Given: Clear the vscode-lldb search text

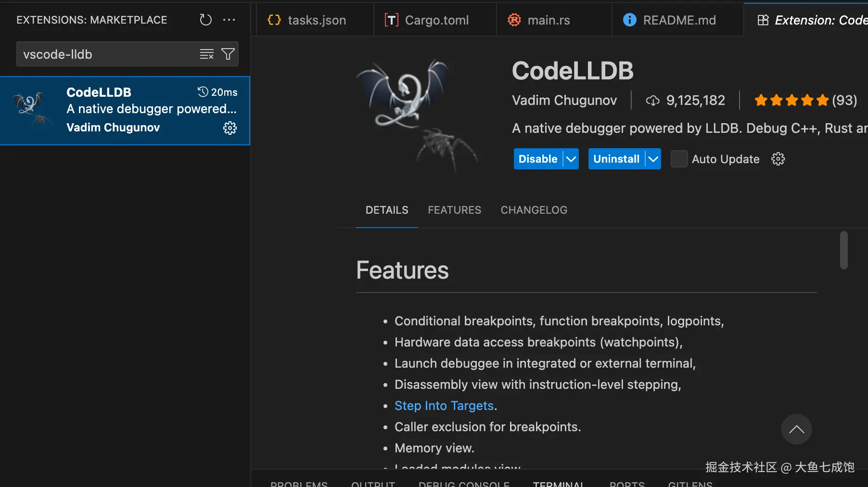Looking at the screenshot, I should point(206,54).
